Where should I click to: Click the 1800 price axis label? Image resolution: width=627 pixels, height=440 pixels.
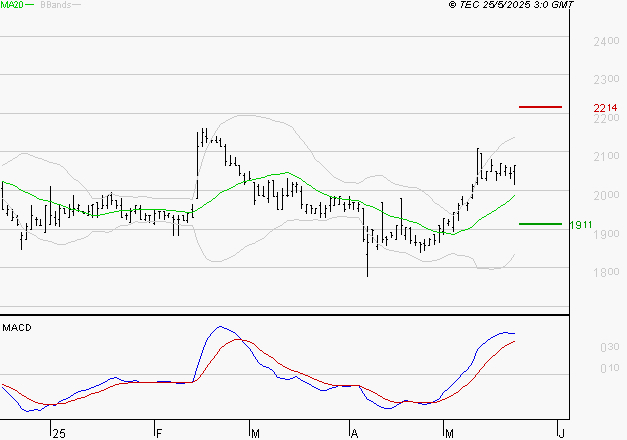click(606, 272)
